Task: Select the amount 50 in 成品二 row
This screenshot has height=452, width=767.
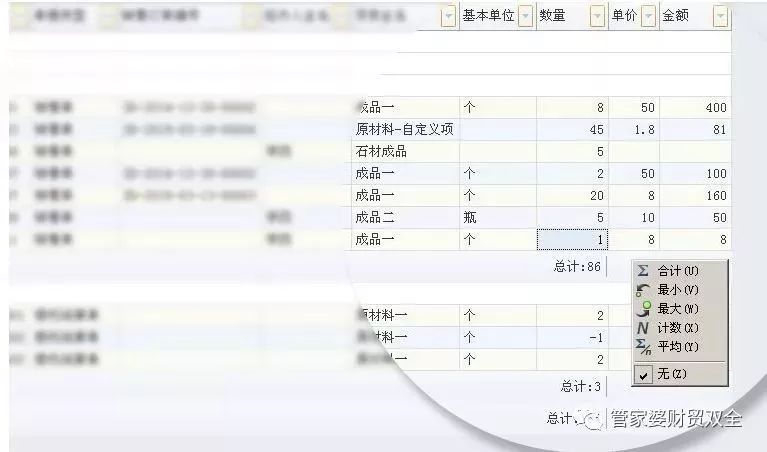Action: point(695,217)
